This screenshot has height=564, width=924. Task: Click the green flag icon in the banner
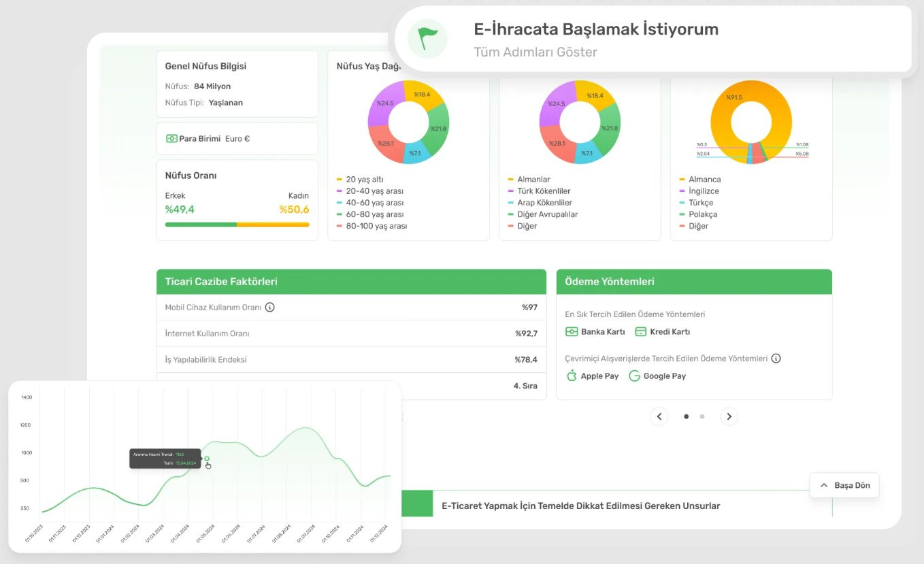(427, 39)
